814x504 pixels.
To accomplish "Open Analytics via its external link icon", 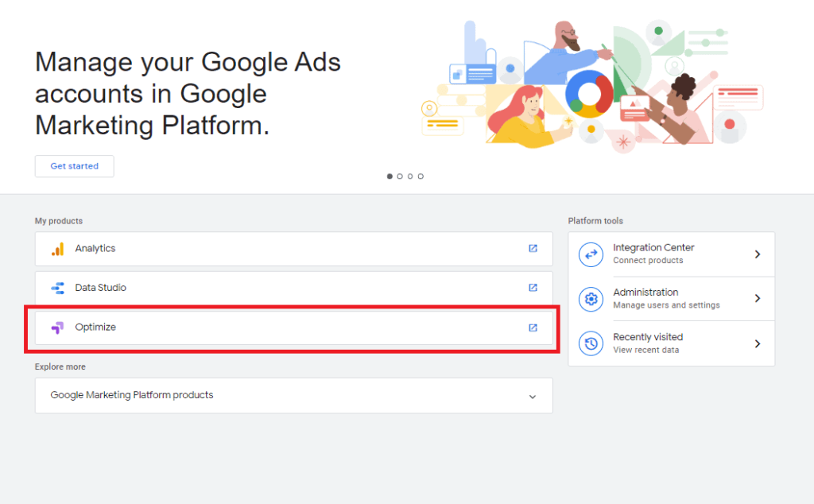I will click(533, 249).
